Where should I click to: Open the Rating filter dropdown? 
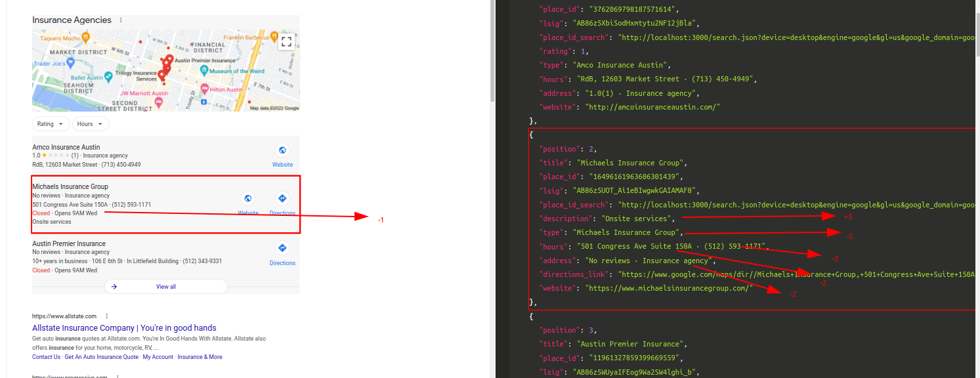51,124
